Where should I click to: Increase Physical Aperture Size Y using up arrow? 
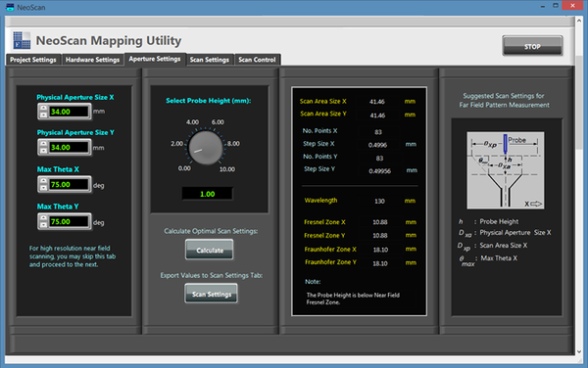(x=43, y=144)
